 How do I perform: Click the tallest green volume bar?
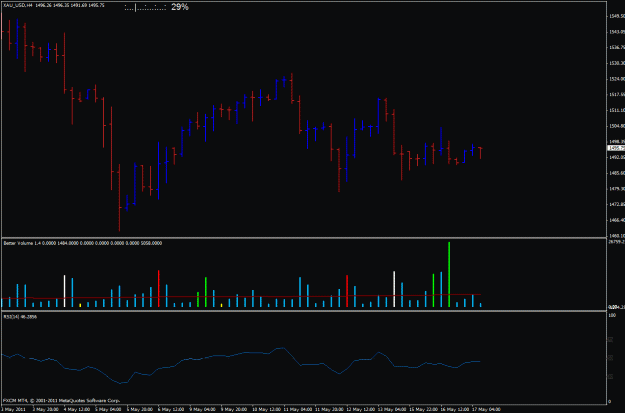[449, 274]
